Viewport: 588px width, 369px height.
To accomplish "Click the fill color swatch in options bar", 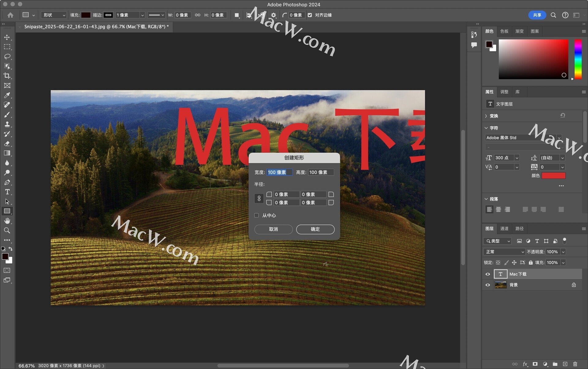I will point(86,15).
